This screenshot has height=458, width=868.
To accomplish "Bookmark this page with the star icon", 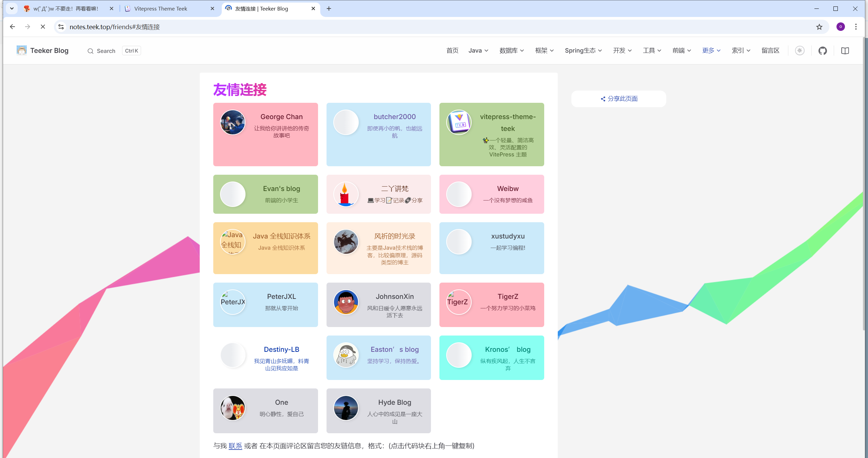I will pos(819,27).
